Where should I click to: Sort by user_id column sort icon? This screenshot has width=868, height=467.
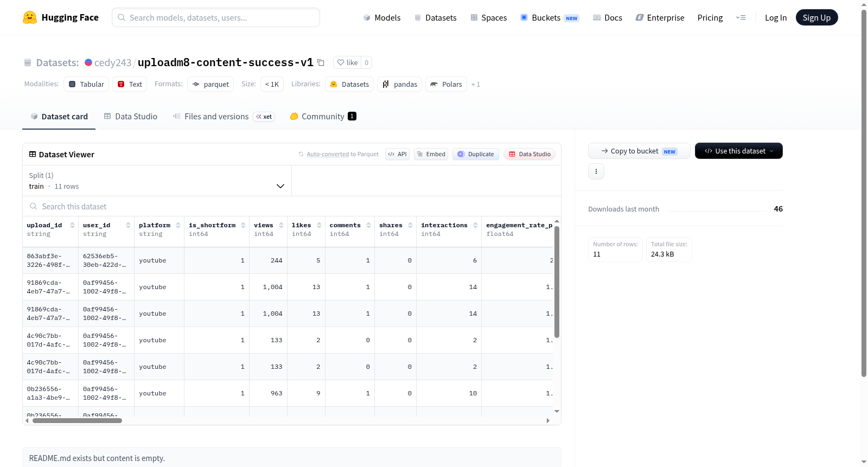(128, 225)
